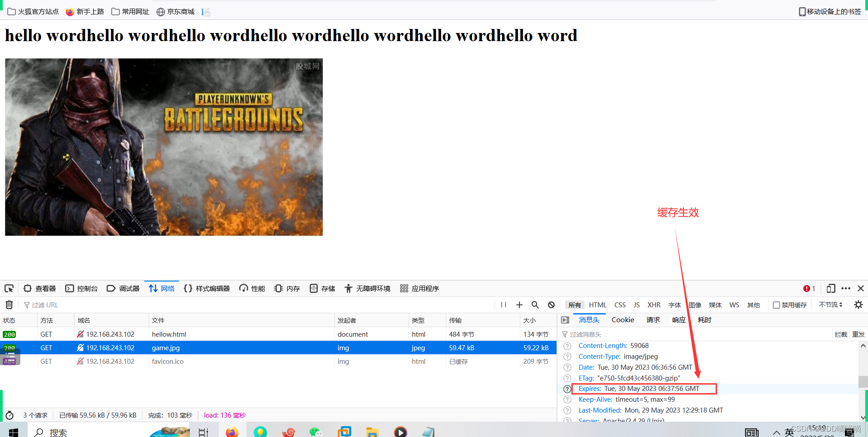Viewport: 868px width, 437px height.
Task: Open network settings gear
Action: [x=859, y=305]
